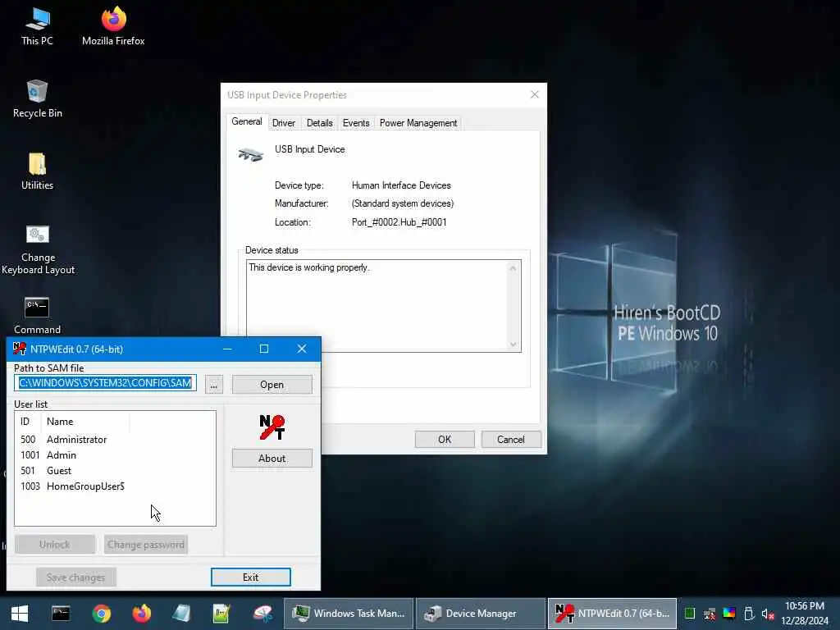Minimize the NTPWEdit window
The height and width of the screenshot is (630, 840).
coord(227,349)
